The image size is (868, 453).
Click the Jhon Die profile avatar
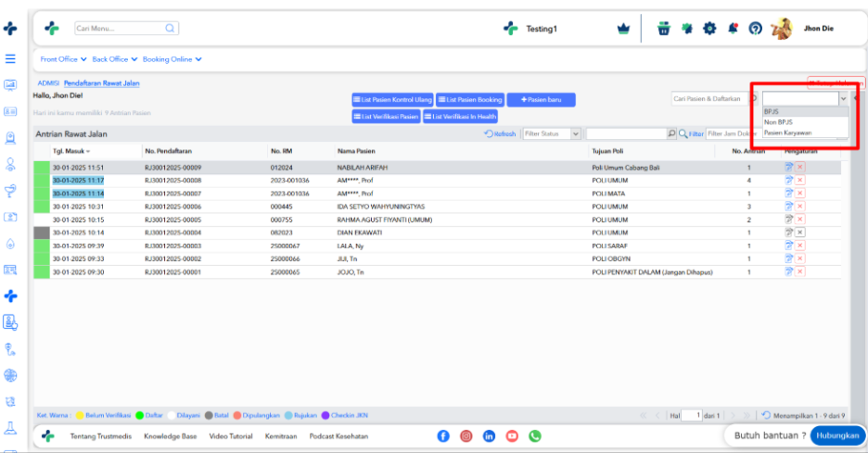782,29
